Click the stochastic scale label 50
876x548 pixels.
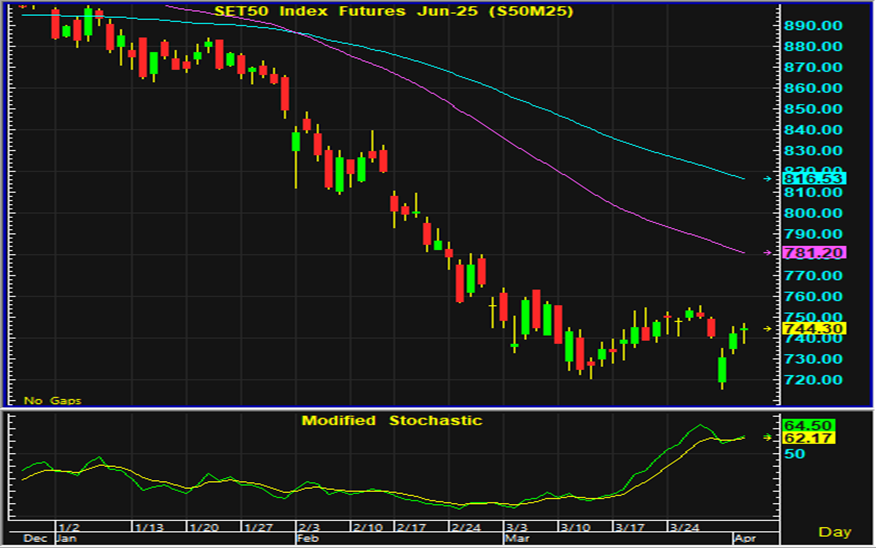(x=794, y=454)
